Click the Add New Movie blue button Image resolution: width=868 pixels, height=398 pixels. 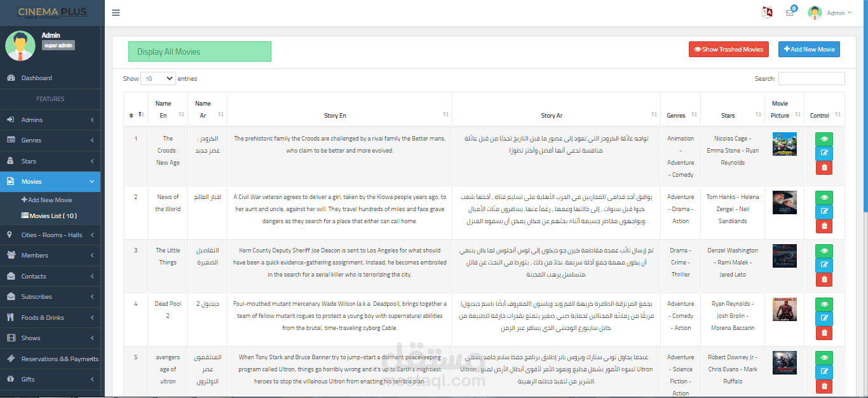pos(809,50)
